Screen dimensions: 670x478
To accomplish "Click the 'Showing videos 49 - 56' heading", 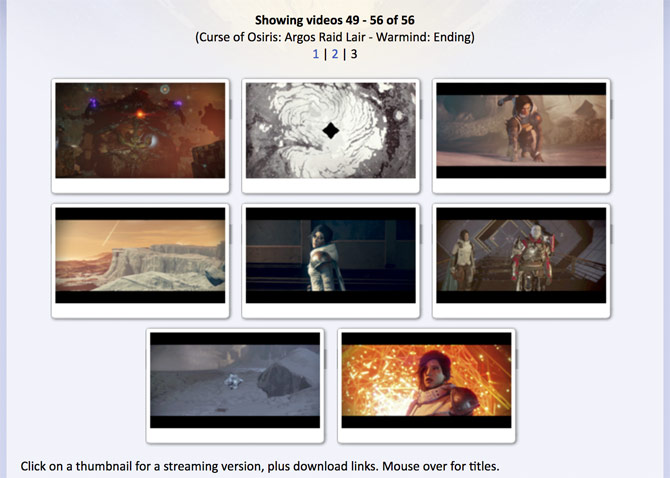I will point(334,19).
